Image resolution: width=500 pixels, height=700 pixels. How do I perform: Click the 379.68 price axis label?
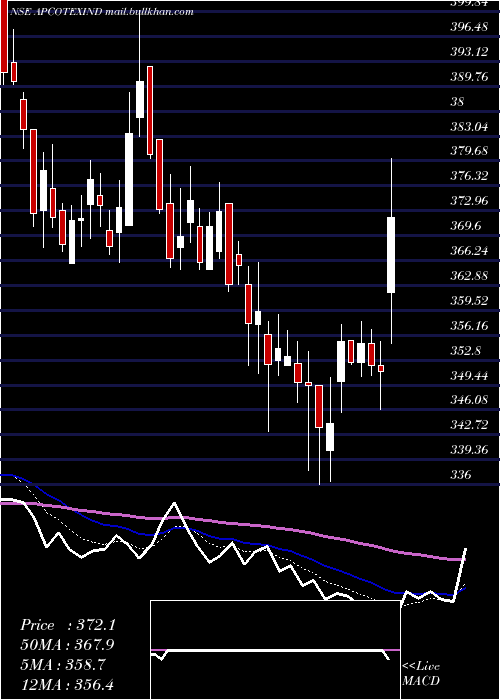coord(469,151)
